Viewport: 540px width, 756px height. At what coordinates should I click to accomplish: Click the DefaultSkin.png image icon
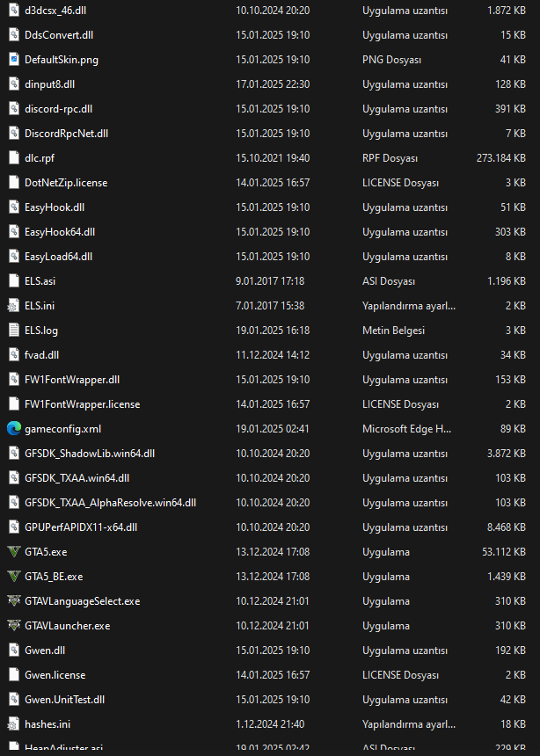pyautogui.click(x=13, y=60)
